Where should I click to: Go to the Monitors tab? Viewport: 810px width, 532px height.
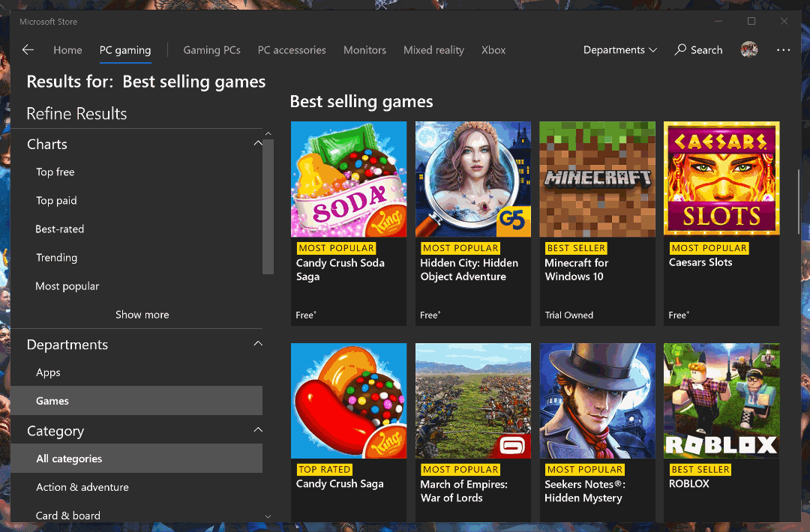(364, 50)
